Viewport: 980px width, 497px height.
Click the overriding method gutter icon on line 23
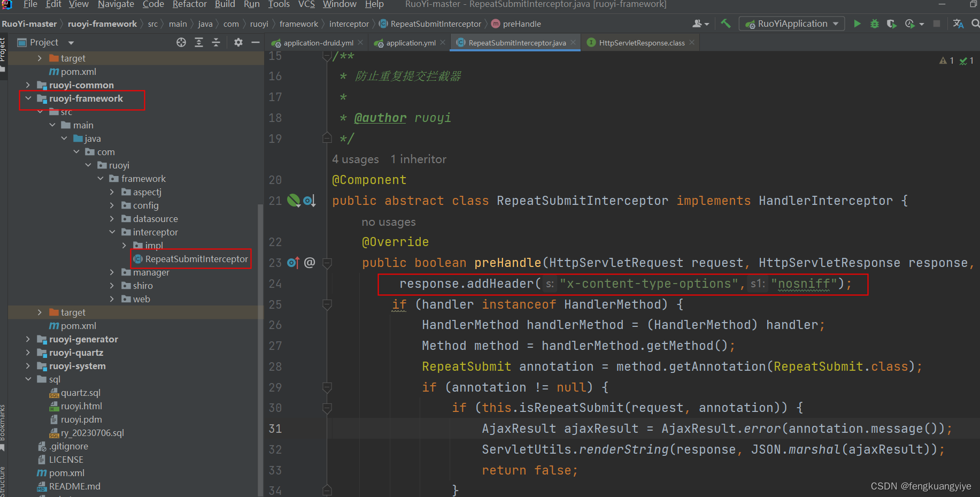pyautogui.click(x=292, y=262)
